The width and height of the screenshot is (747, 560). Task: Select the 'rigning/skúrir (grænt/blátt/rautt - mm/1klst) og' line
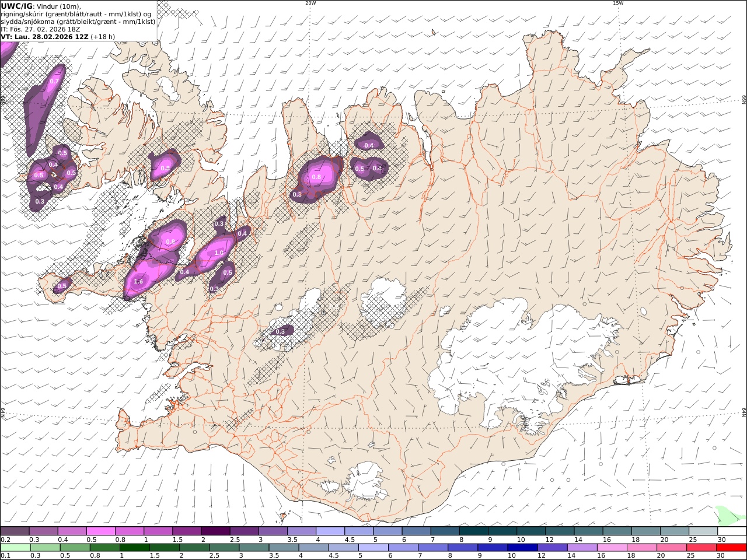tap(76, 14)
